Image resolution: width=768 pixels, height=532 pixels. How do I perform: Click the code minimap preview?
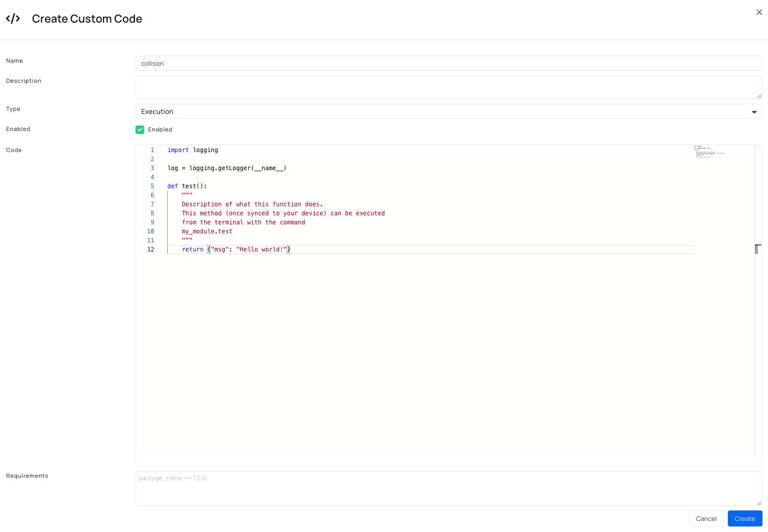tap(709, 152)
